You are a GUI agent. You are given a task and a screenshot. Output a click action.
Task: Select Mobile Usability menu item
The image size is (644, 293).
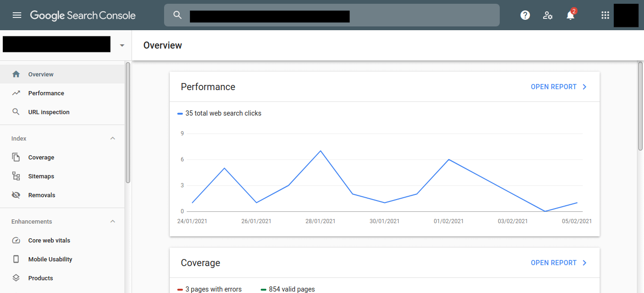(50, 259)
